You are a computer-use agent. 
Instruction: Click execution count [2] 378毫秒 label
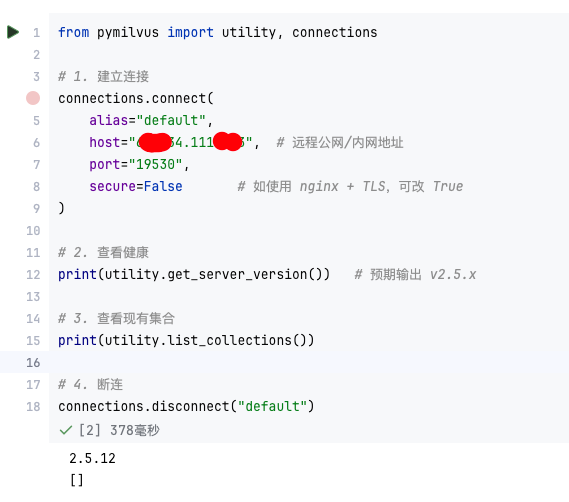coord(119,430)
